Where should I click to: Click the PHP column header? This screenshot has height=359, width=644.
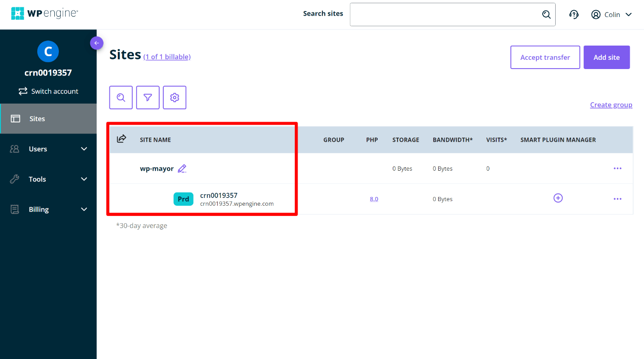pos(372,140)
